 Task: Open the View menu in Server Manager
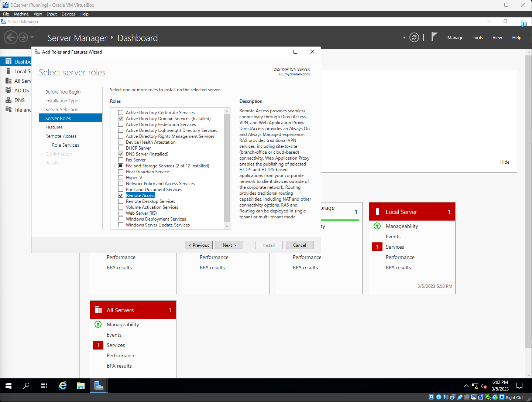(x=497, y=38)
